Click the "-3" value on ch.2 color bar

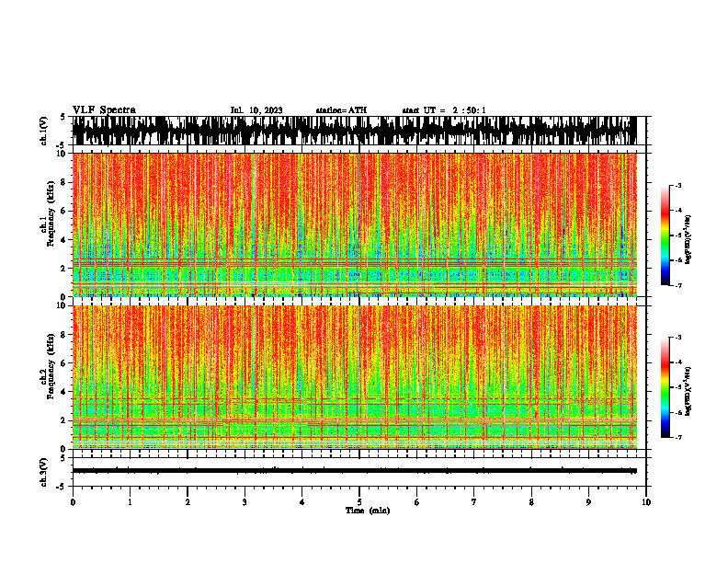coord(677,338)
